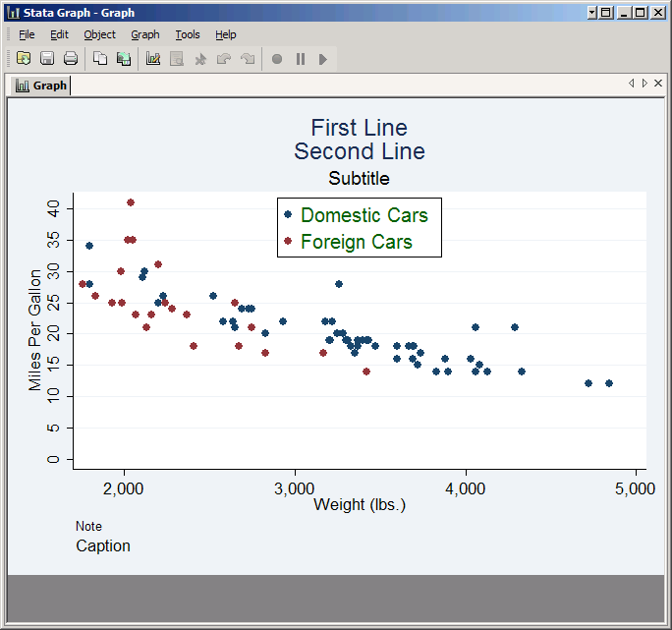Start recording with the Record button
This screenshot has width=672, height=630.
tap(277, 59)
